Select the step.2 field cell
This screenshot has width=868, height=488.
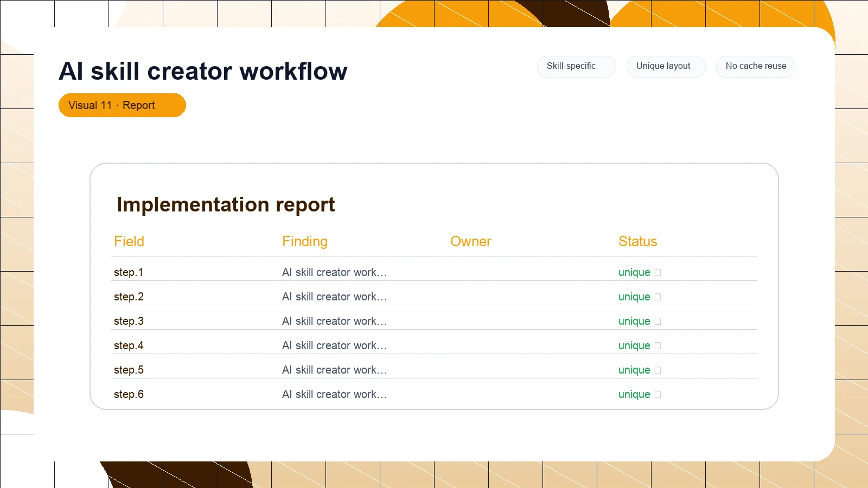pos(129,297)
